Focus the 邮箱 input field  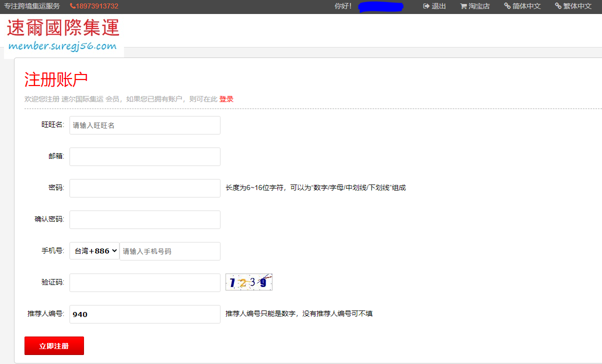coord(145,157)
